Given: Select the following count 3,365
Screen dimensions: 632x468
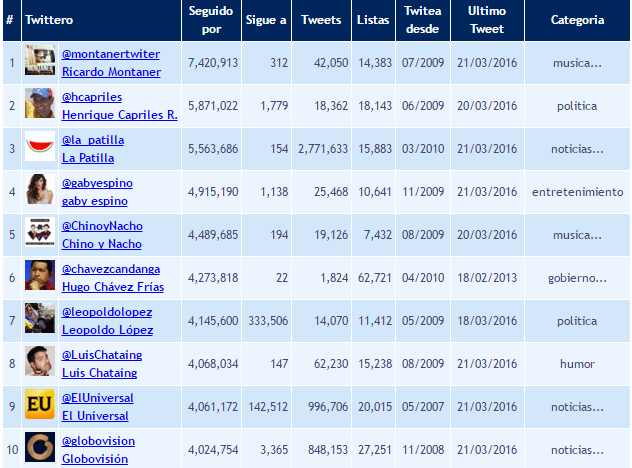Looking at the screenshot, I should click(274, 450).
